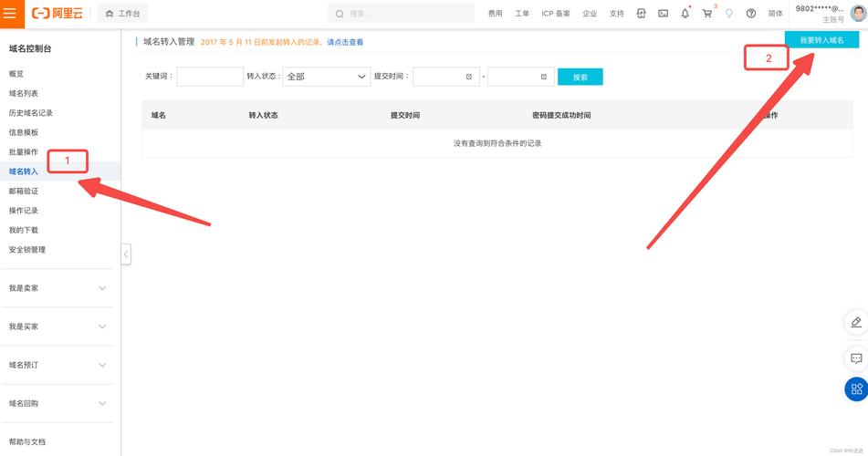Open the hamburger menu in top-left corner
This screenshot has width=868, height=456.
point(10,14)
